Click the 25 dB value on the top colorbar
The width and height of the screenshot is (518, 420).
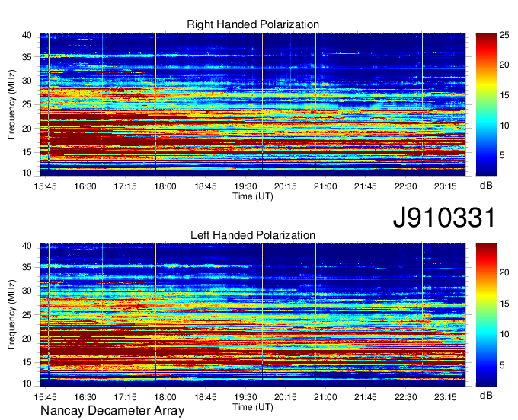(x=504, y=35)
